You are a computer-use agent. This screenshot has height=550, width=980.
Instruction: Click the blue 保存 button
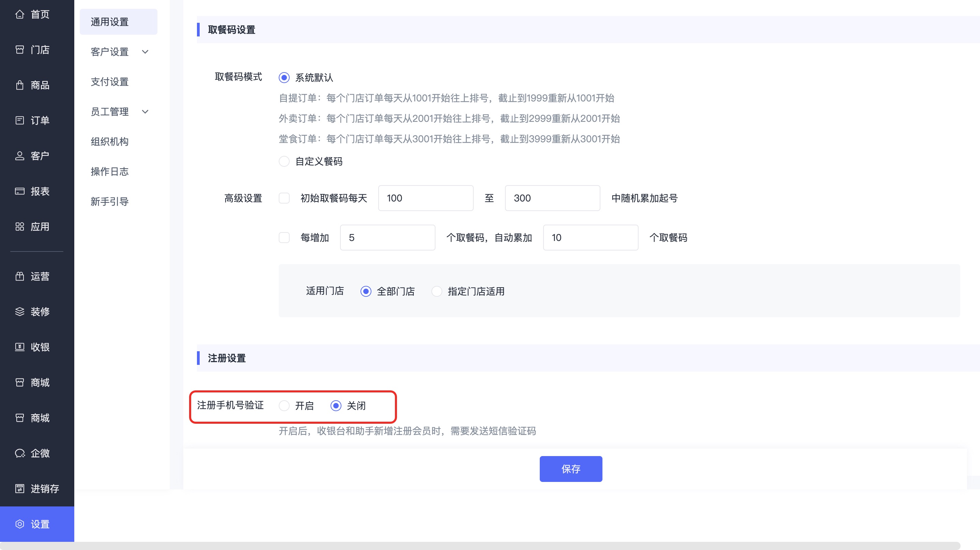coord(570,469)
